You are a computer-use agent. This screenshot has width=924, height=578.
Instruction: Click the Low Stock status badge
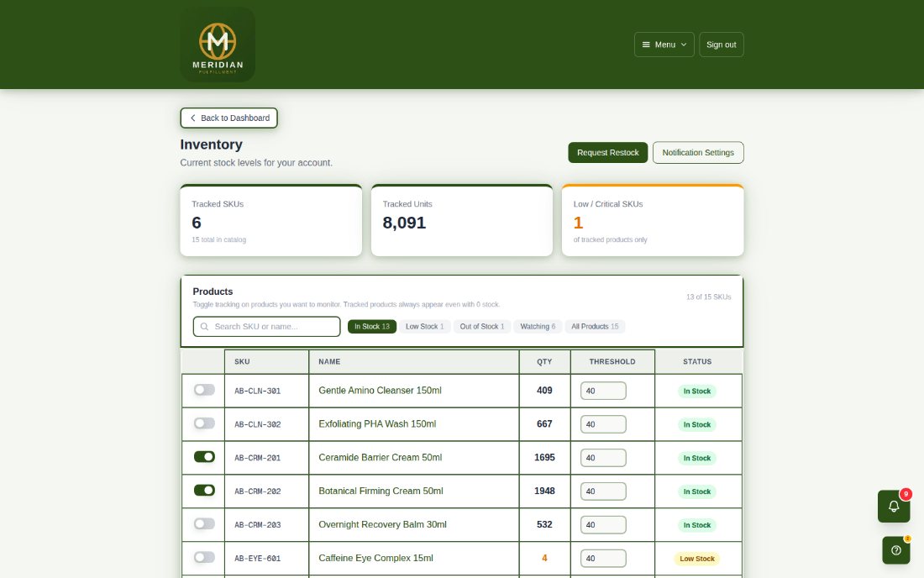(x=697, y=559)
